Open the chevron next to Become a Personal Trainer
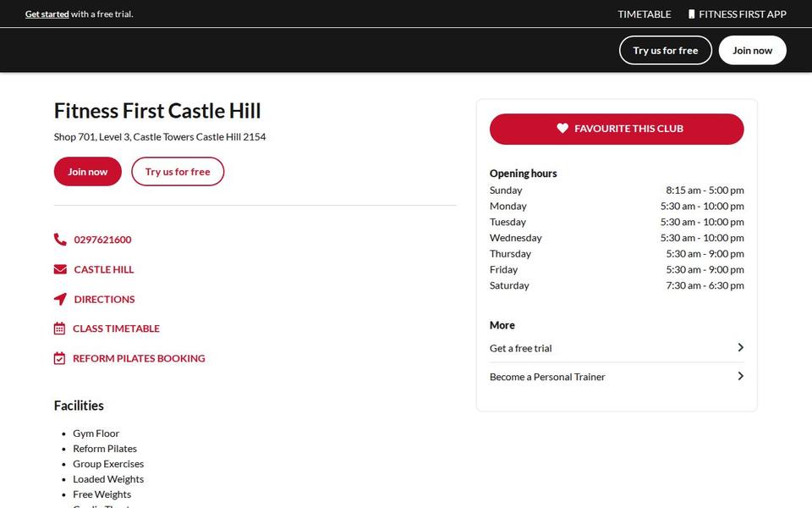 741,376
